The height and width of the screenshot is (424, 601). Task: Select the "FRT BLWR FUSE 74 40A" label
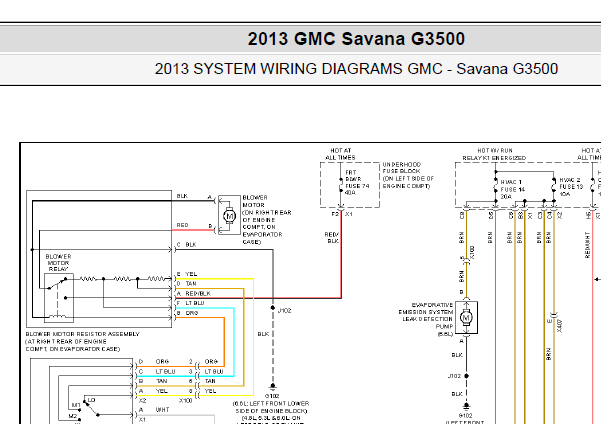(x=357, y=182)
